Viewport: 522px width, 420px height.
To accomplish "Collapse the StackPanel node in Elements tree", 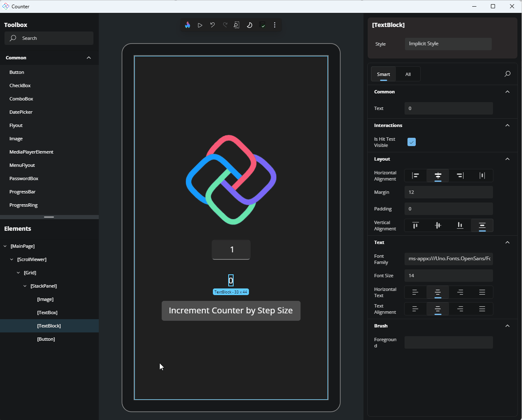I will click(x=25, y=286).
